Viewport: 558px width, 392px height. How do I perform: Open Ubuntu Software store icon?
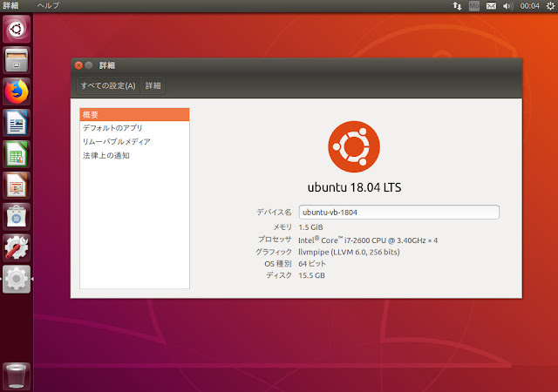click(17, 217)
